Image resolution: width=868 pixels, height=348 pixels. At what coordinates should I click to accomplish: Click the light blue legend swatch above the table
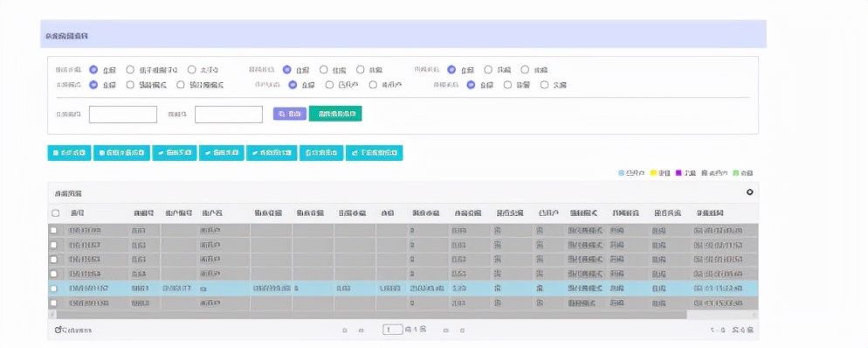pos(621,173)
